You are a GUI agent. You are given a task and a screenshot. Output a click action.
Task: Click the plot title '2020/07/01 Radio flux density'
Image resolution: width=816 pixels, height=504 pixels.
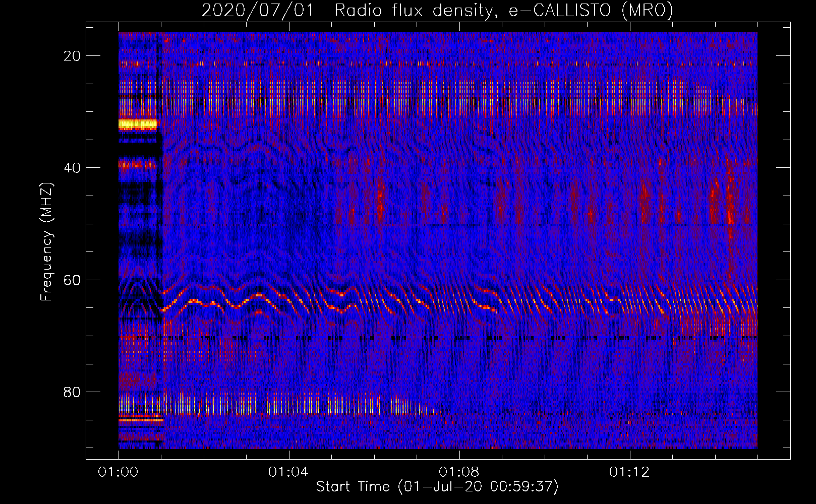[x=437, y=10]
